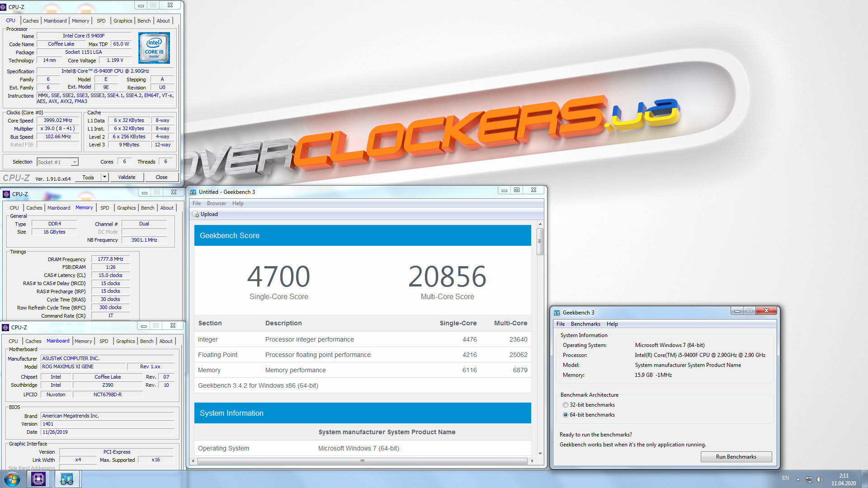868x488 pixels.
Task: Open Bench tab in top CPU-Z window
Action: [x=144, y=21]
